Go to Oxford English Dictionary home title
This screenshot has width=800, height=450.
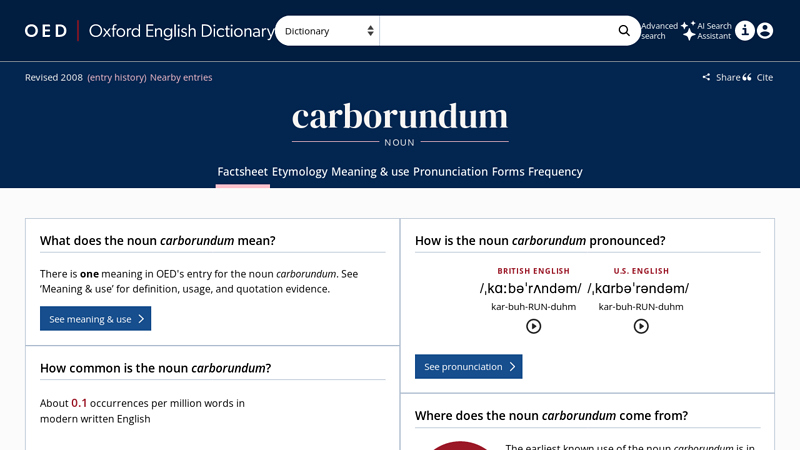click(x=182, y=31)
